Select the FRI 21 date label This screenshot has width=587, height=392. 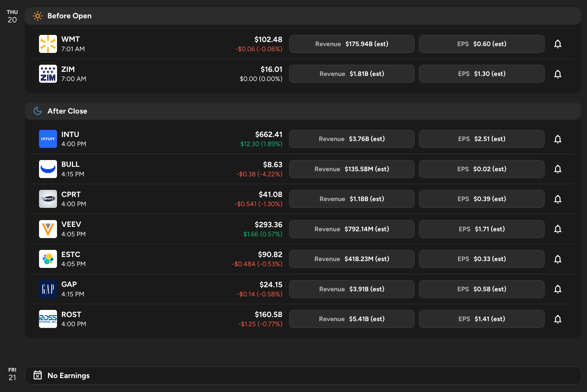tap(12, 374)
